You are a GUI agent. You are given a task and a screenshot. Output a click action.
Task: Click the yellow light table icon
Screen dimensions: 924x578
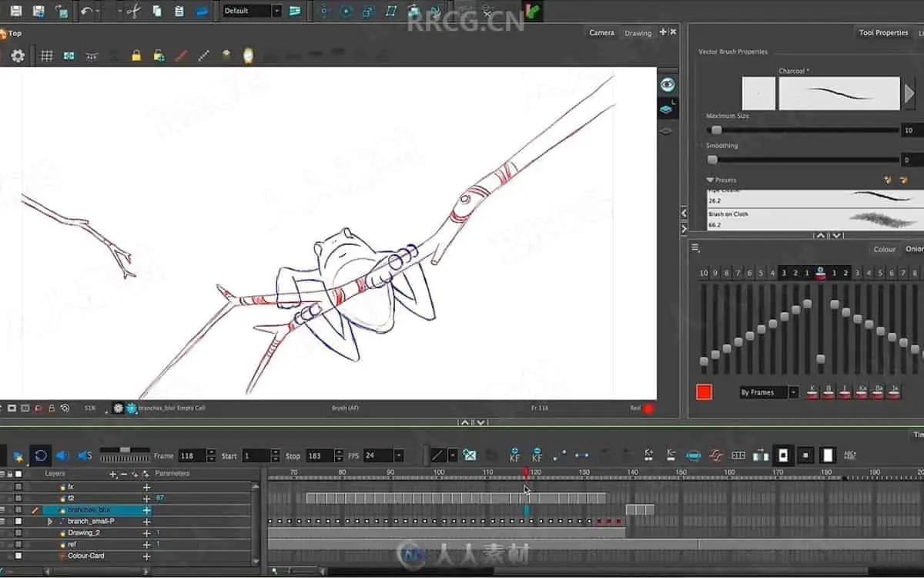(x=248, y=55)
